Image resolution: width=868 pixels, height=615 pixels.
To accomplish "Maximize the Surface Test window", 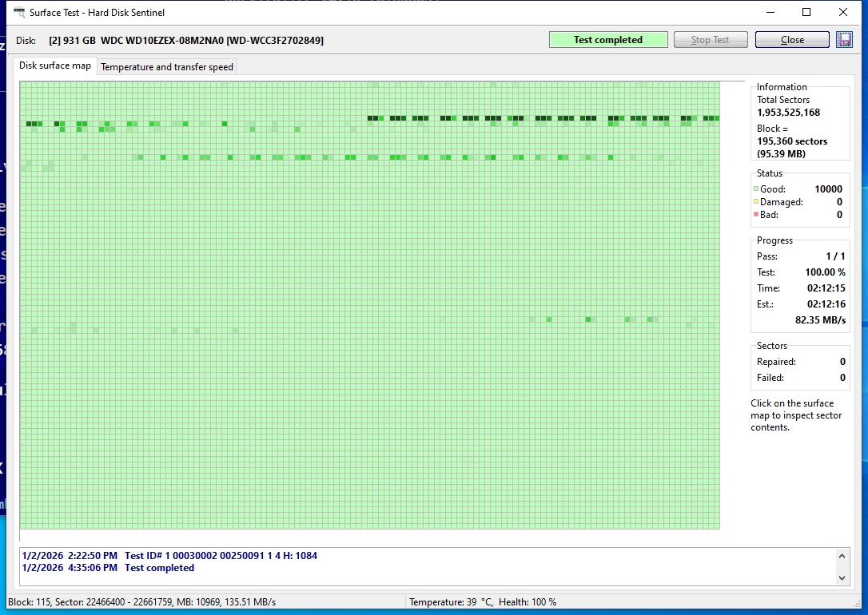I will pos(806,13).
